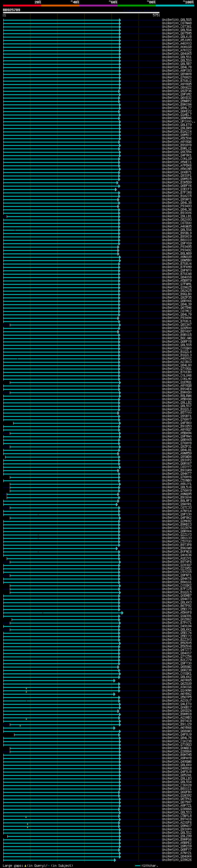The width and height of the screenshot is (197, 868).
Task: Click the query end position 575
Action: click(155, 15)
